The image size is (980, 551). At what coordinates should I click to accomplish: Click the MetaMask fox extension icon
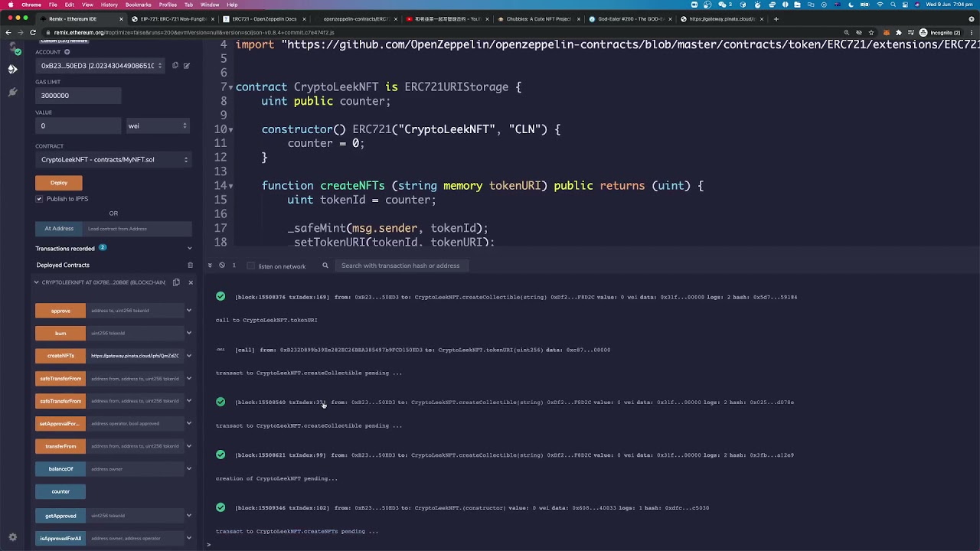click(886, 32)
